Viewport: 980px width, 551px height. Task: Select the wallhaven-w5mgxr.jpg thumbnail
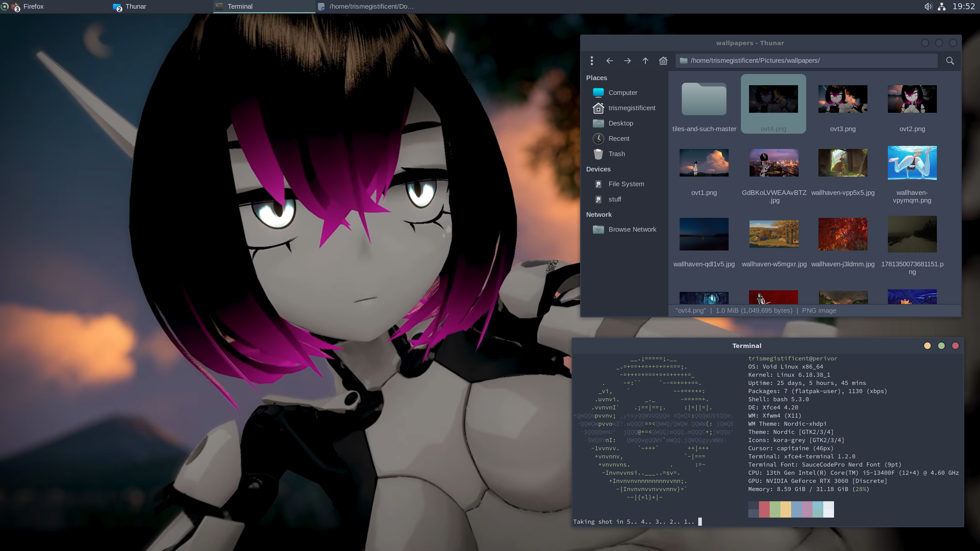click(x=774, y=234)
